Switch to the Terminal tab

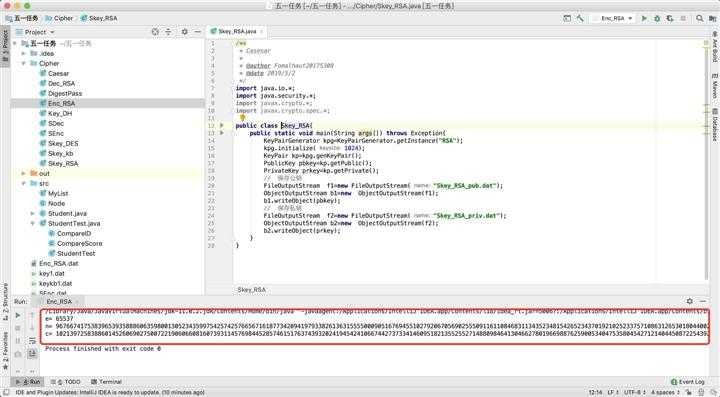click(106, 381)
